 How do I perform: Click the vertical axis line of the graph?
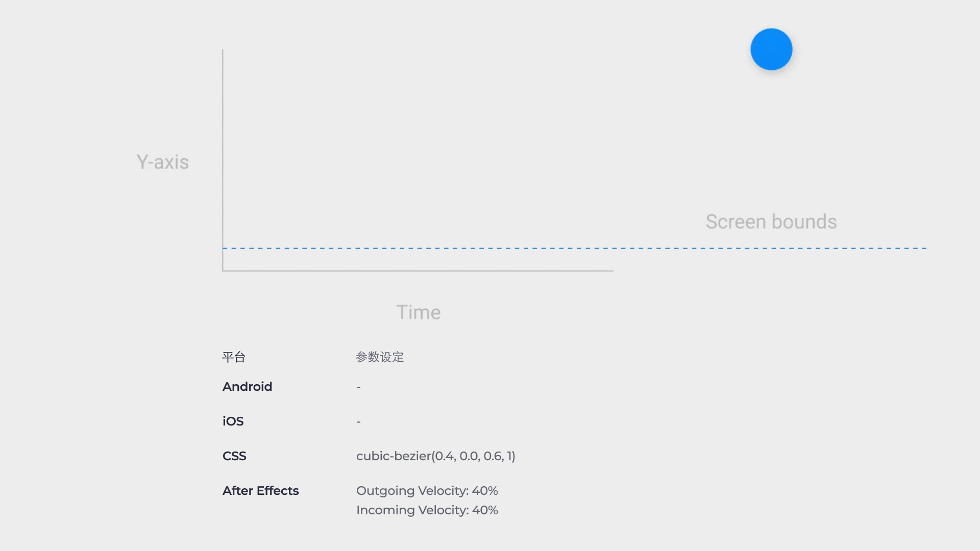click(x=223, y=153)
